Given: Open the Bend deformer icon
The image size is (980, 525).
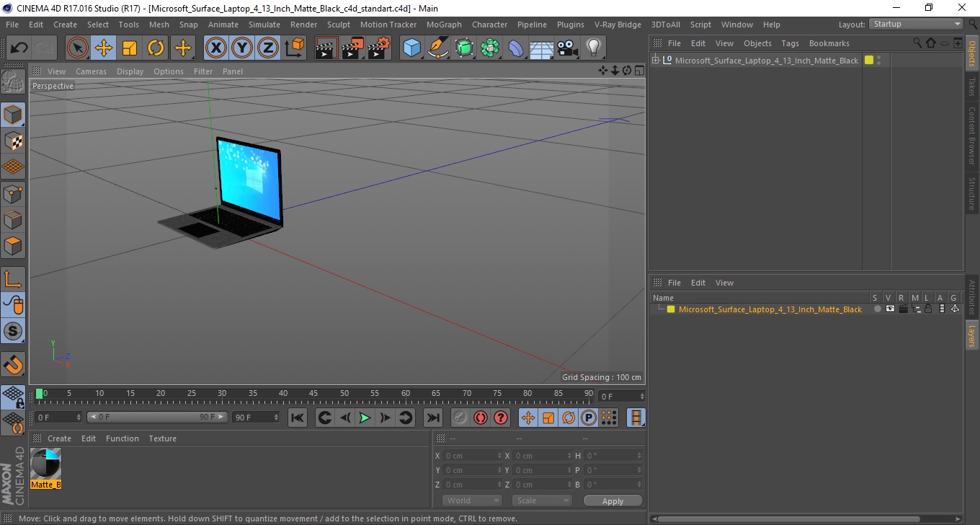Looking at the screenshot, I should pyautogui.click(x=516, y=48).
